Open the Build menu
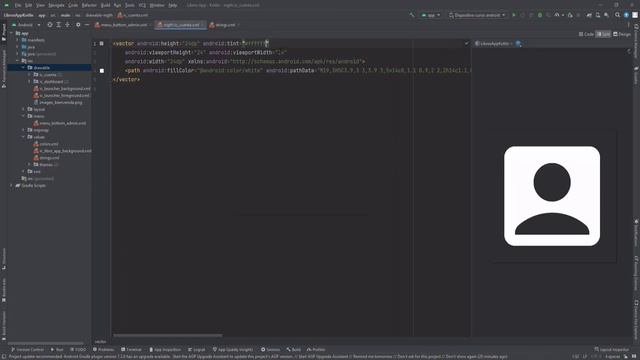This screenshot has width=640, height=360. click(105, 5)
